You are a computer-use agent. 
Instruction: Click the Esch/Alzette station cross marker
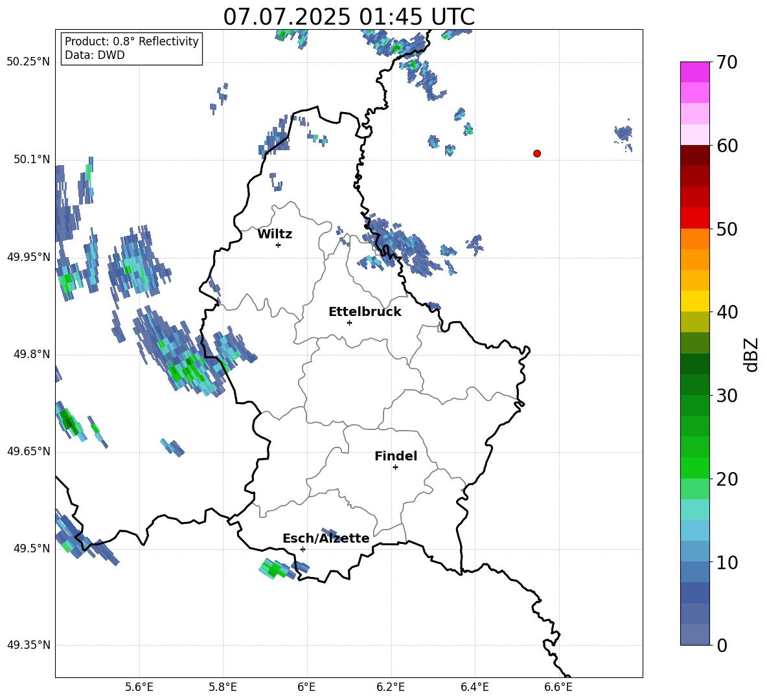coord(303,549)
